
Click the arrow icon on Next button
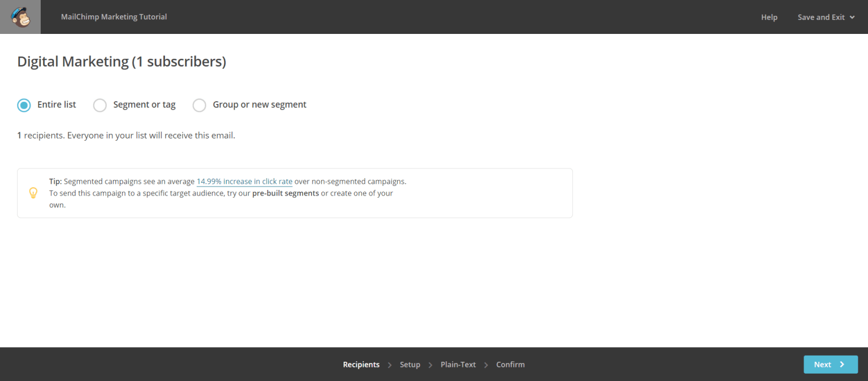(x=842, y=365)
